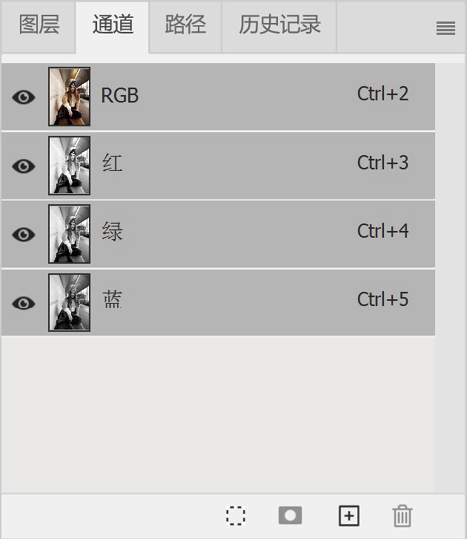Toggle visibility of the 绿 channel

pyautogui.click(x=24, y=235)
